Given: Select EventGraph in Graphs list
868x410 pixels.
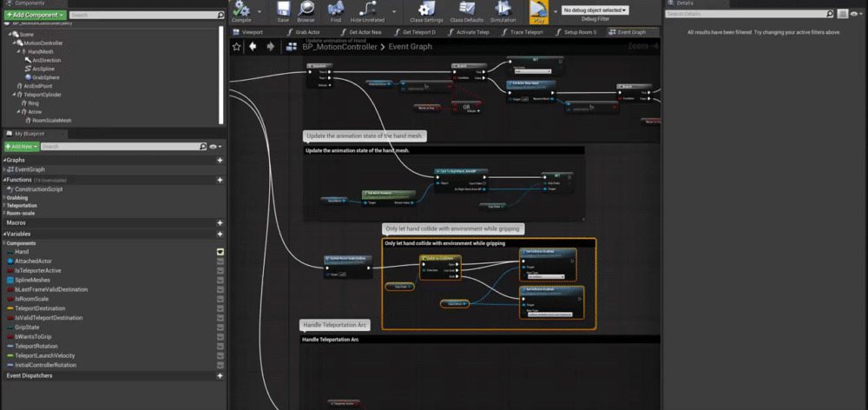Looking at the screenshot, I should pyautogui.click(x=30, y=169).
